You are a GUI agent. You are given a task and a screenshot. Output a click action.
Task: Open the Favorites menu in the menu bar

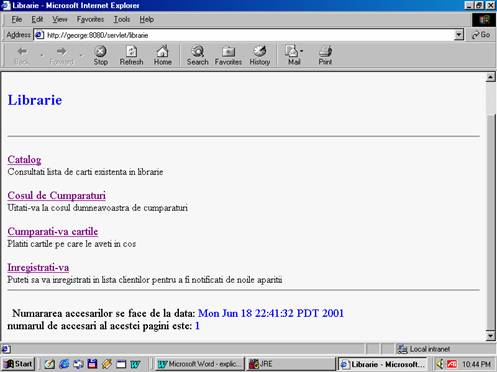tap(90, 19)
